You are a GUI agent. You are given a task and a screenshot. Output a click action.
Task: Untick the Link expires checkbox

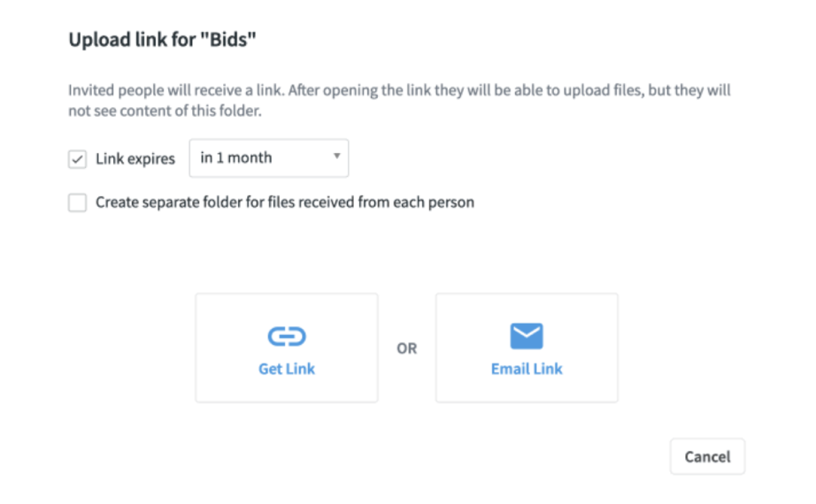coord(78,159)
